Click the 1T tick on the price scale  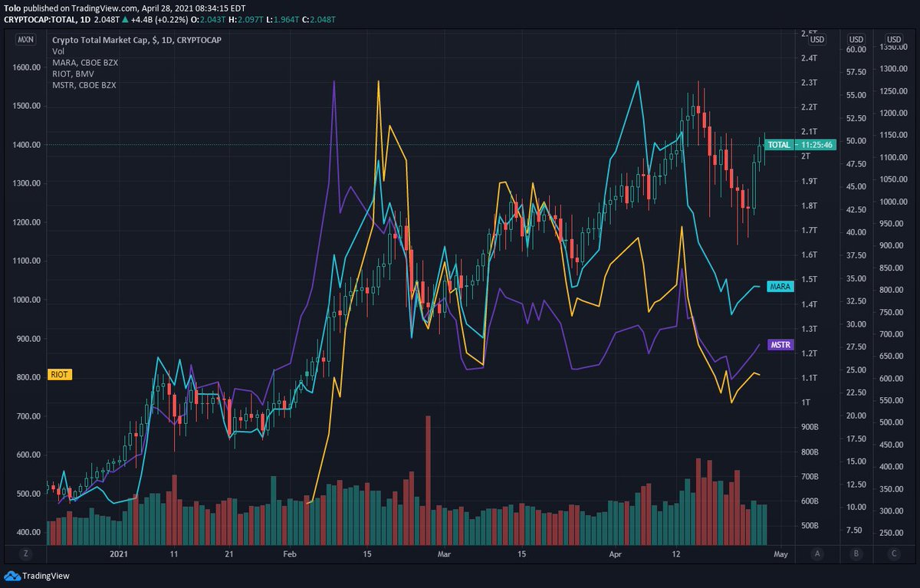[806, 402]
